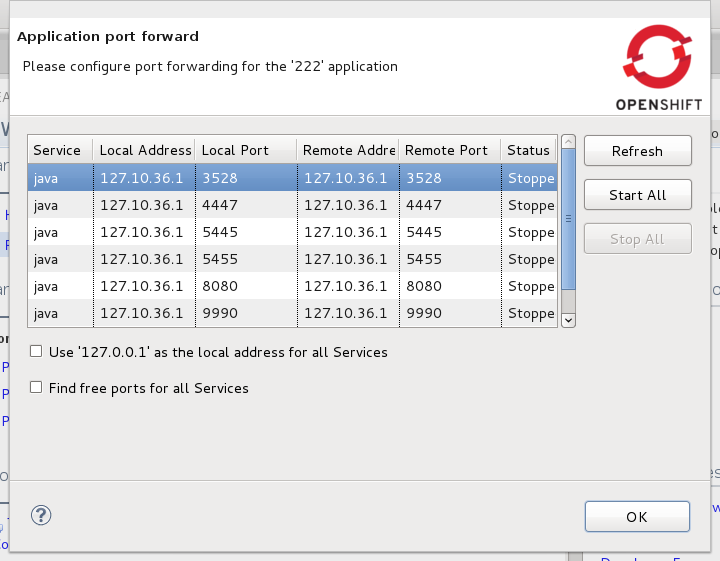Enable '127.0.0.1' as local address checkbox
The height and width of the screenshot is (561, 720).
tap(37, 352)
